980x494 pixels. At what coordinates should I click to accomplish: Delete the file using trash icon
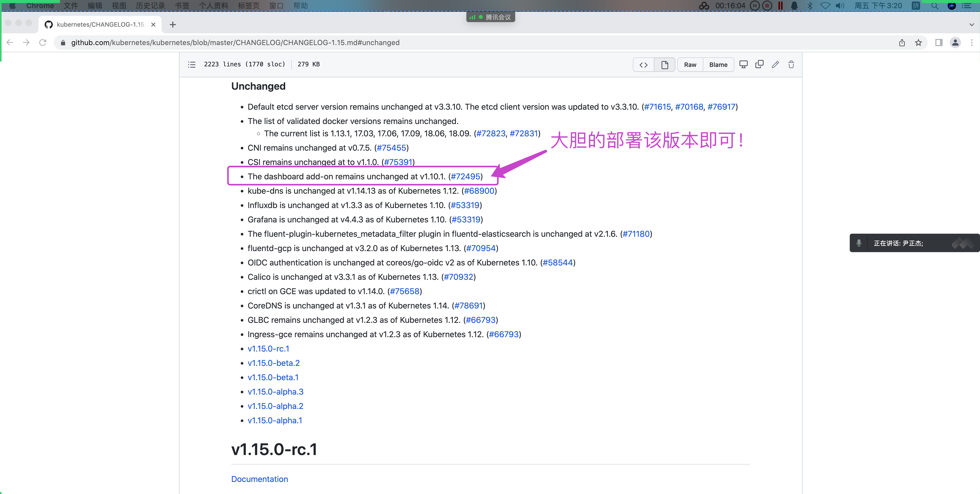coord(791,64)
